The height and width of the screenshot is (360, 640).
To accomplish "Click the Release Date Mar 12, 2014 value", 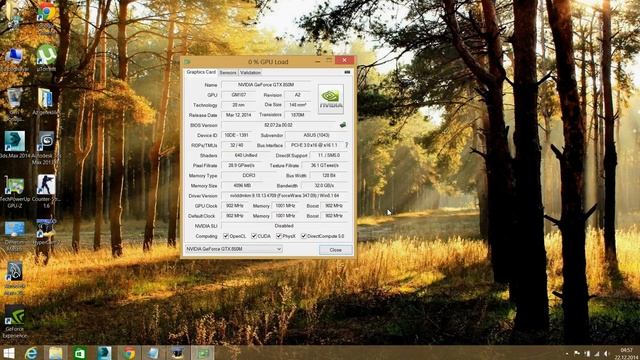I will [x=238, y=115].
